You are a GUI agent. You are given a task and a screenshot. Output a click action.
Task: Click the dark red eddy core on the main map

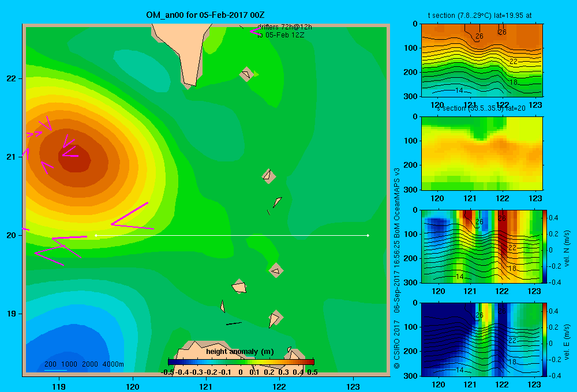pyautogui.click(x=74, y=159)
